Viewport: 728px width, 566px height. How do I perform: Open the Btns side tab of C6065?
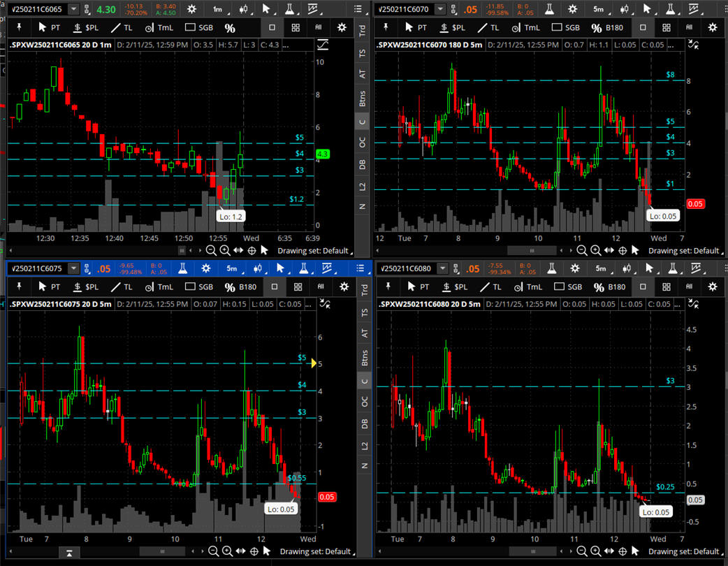pos(362,99)
